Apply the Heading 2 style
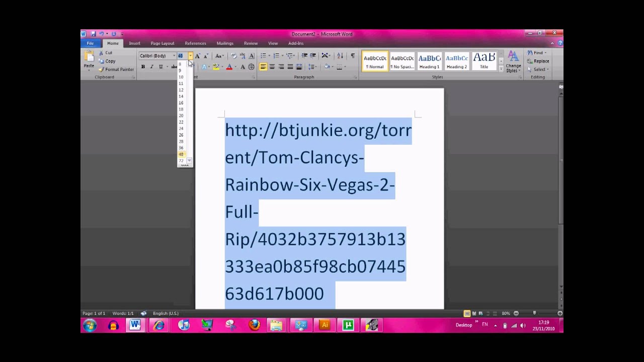Screen dimensions: 644x362 click(x=456, y=61)
